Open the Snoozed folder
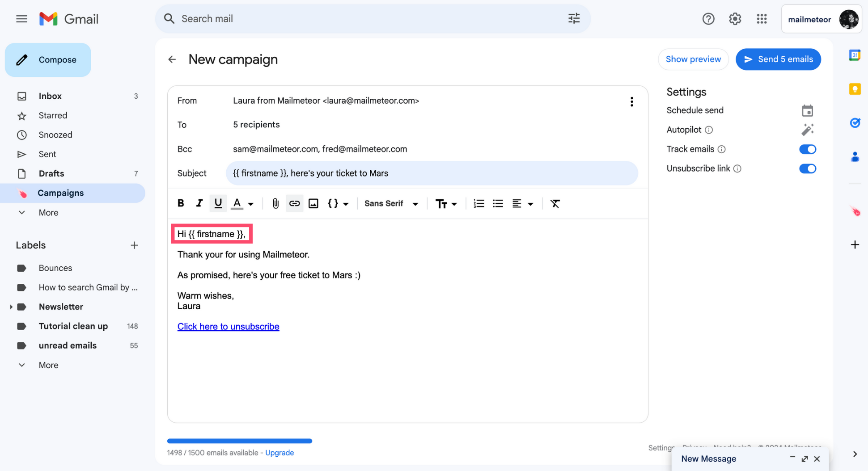Screen dimensions: 868x471 [x=72, y=135]
